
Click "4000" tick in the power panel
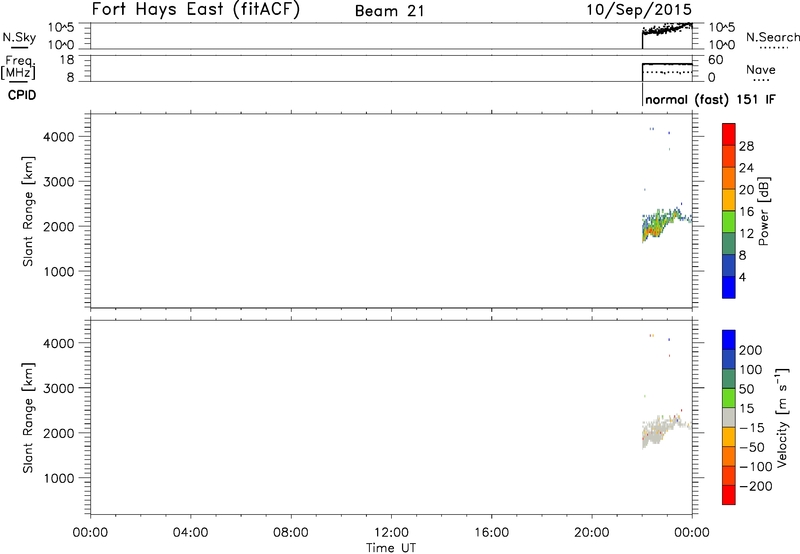click(x=59, y=137)
